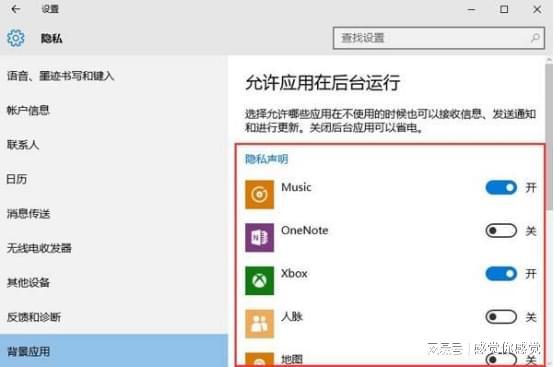Click the 人脉 People app icon
Screen dimensions: 554x367
[x=259, y=324]
